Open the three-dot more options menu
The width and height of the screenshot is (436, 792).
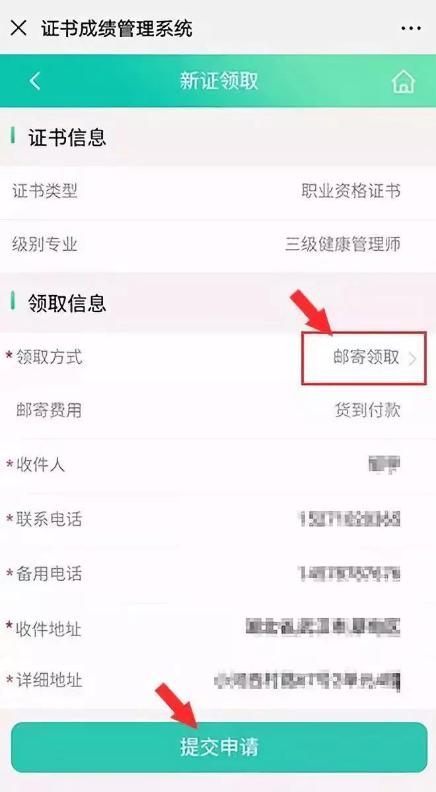pyautogui.click(x=411, y=28)
